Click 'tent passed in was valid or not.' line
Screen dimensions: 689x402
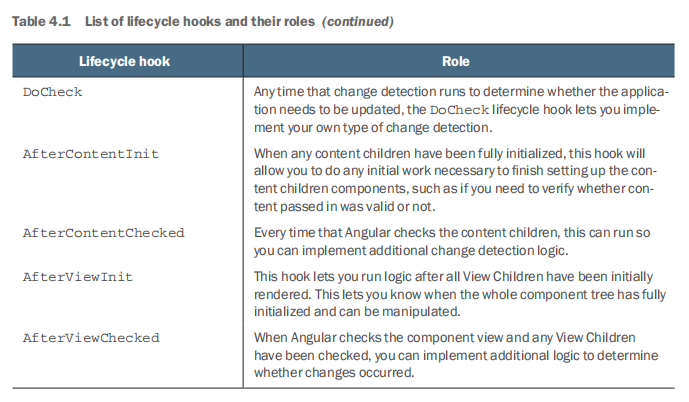tap(344, 206)
